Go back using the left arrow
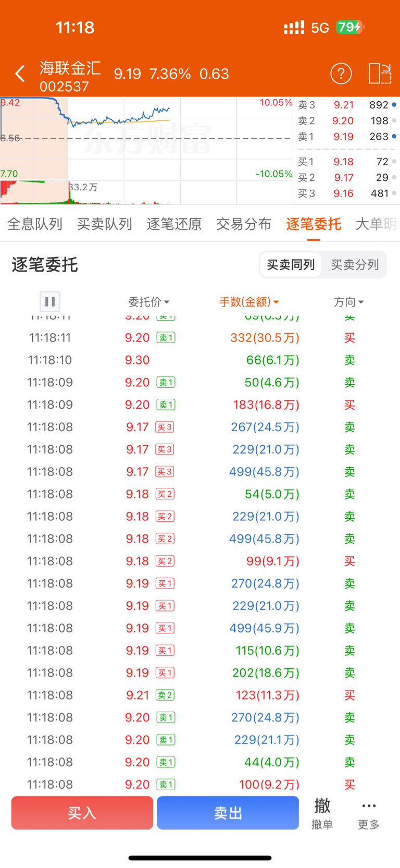 click(20, 74)
